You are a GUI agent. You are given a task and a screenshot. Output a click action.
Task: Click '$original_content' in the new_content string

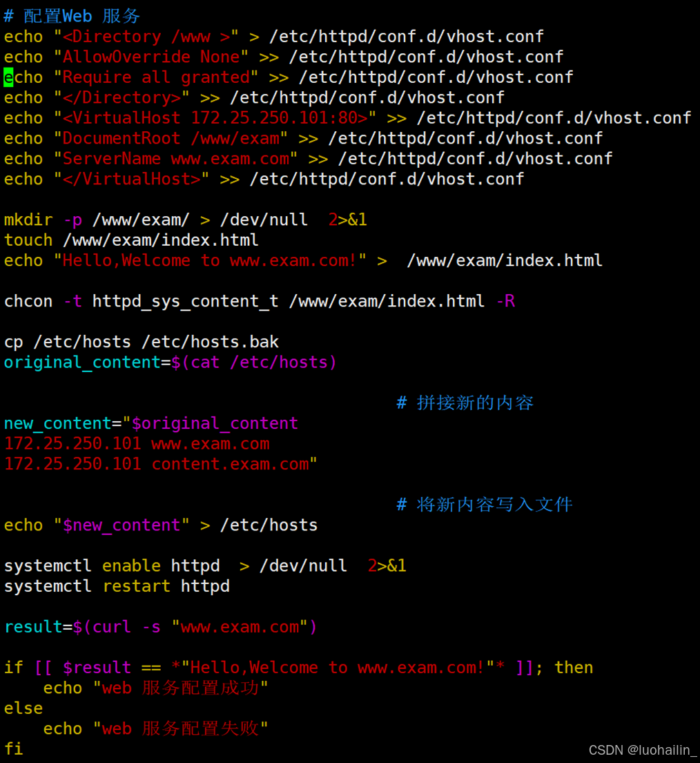click(215, 424)
